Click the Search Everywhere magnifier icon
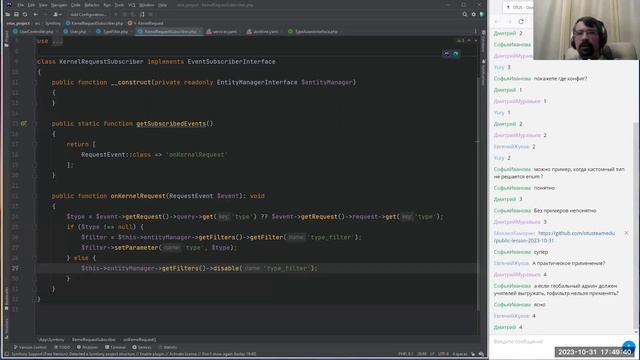Image resolution: width=640 pixels, height=360 pixels. point(464,14)
